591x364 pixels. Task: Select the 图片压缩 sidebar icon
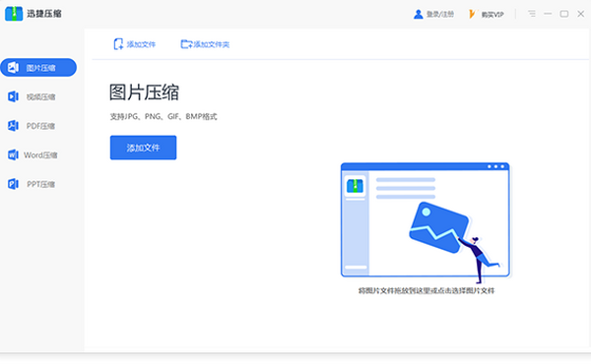coord(13,67)
